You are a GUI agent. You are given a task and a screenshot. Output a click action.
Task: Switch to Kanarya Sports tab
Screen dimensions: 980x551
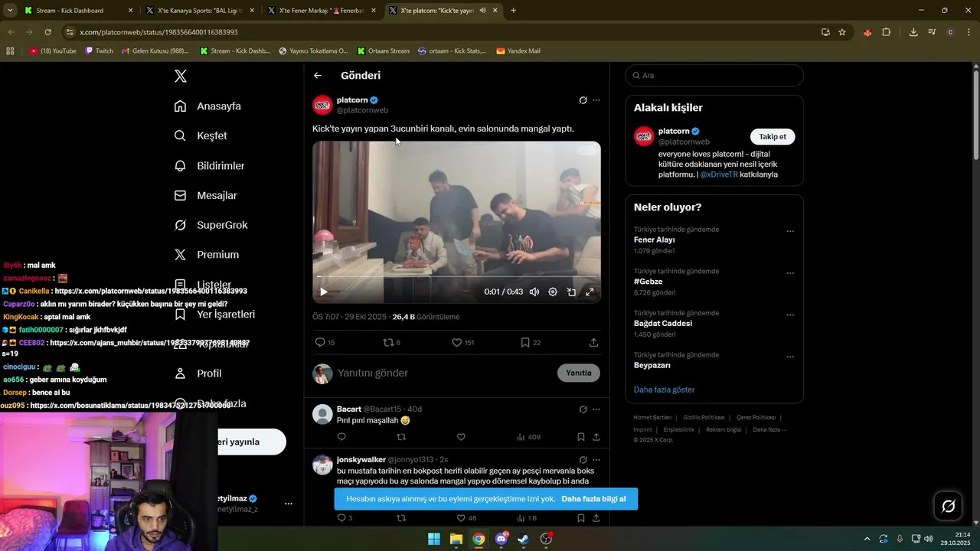pos(201,11)
